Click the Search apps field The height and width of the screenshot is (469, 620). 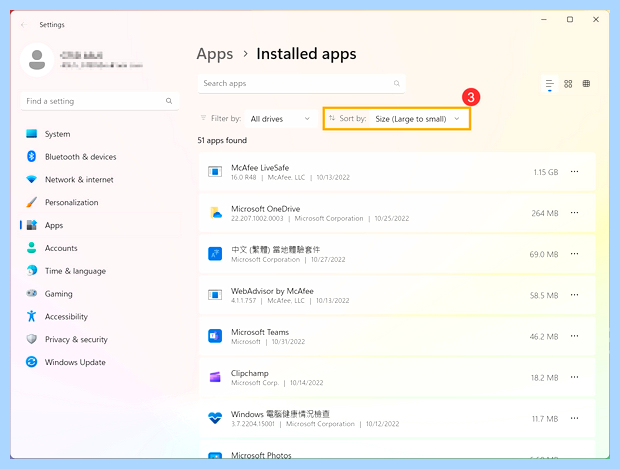[301, 83]
